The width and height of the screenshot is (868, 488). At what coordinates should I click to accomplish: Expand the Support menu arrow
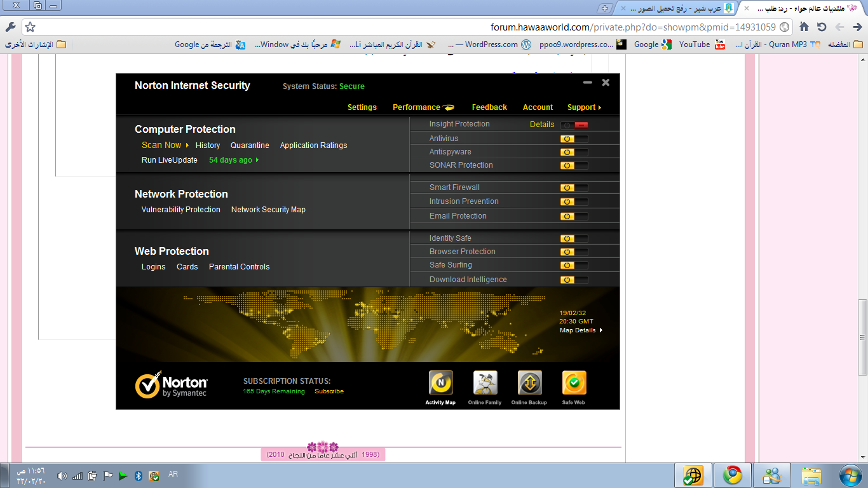pos(600,107)
